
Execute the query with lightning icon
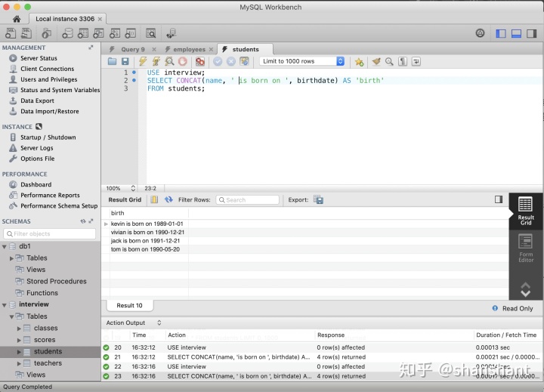coord(143,61)
